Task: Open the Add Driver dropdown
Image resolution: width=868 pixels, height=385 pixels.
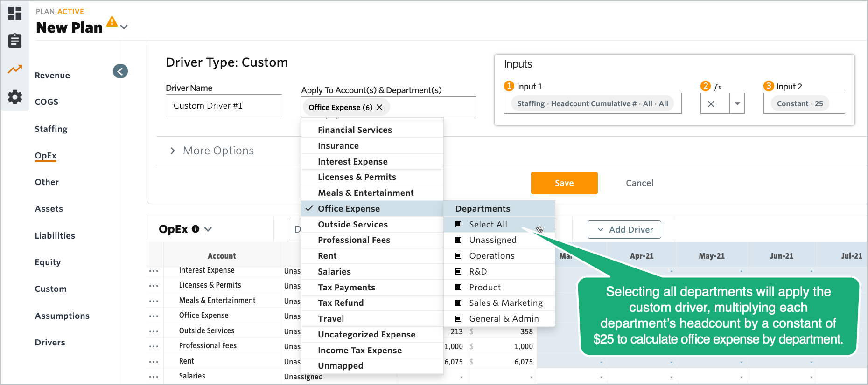Action: (x=624, y=230)
